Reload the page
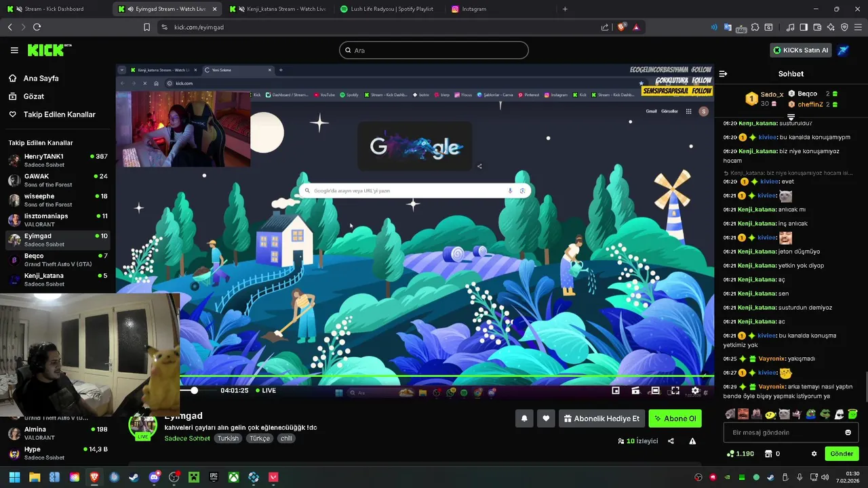868x488 pixels. coord(37,27)
